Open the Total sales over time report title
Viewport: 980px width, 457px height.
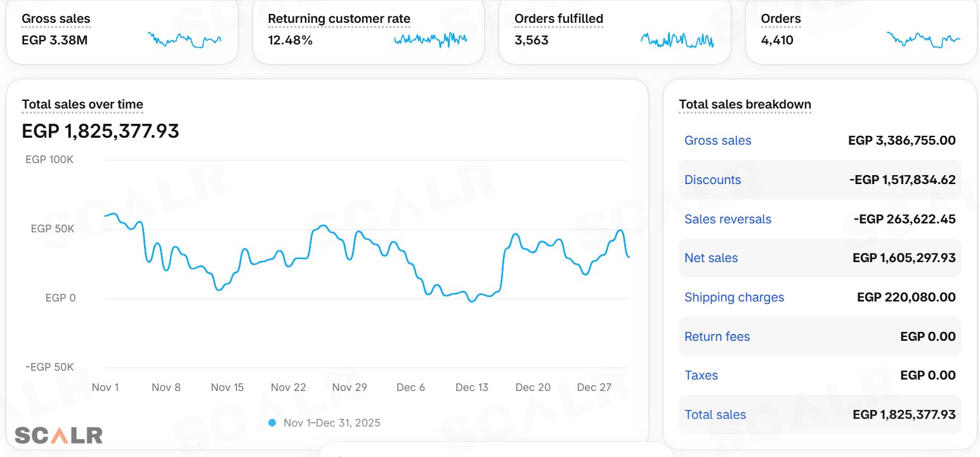82,105
